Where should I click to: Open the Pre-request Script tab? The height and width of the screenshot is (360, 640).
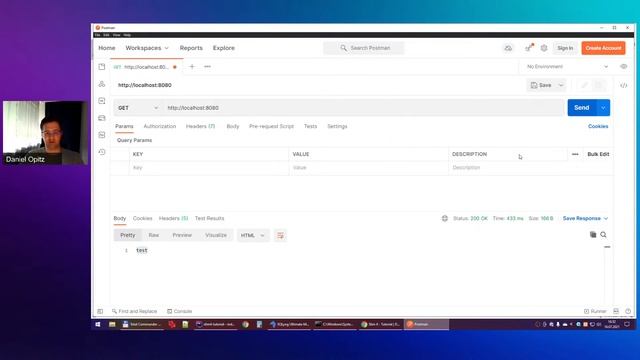tap(271, 127)
